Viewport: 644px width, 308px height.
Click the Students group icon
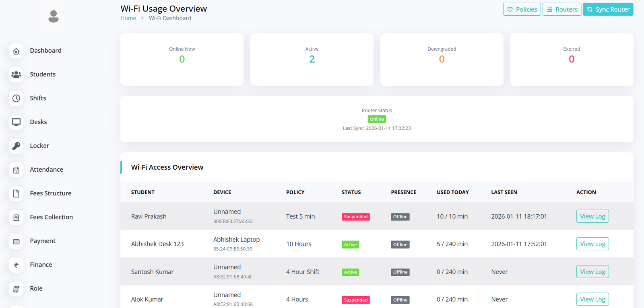[16, 75]
